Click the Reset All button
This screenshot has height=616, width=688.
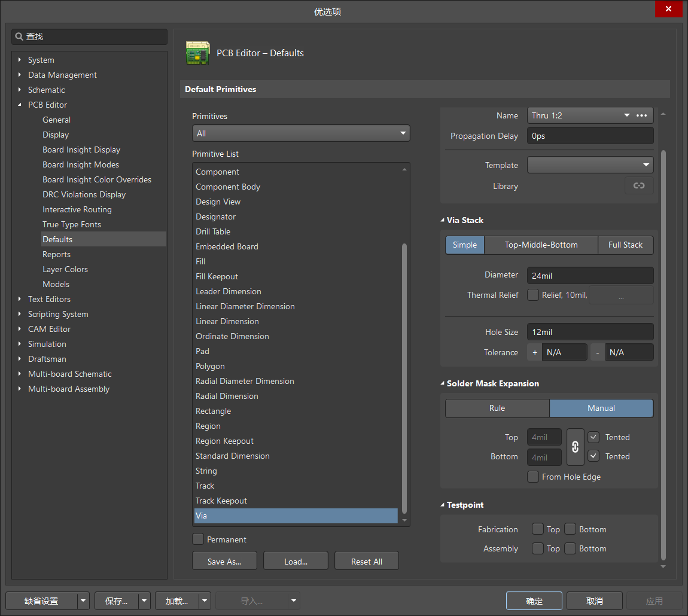[x=366, y=560]
